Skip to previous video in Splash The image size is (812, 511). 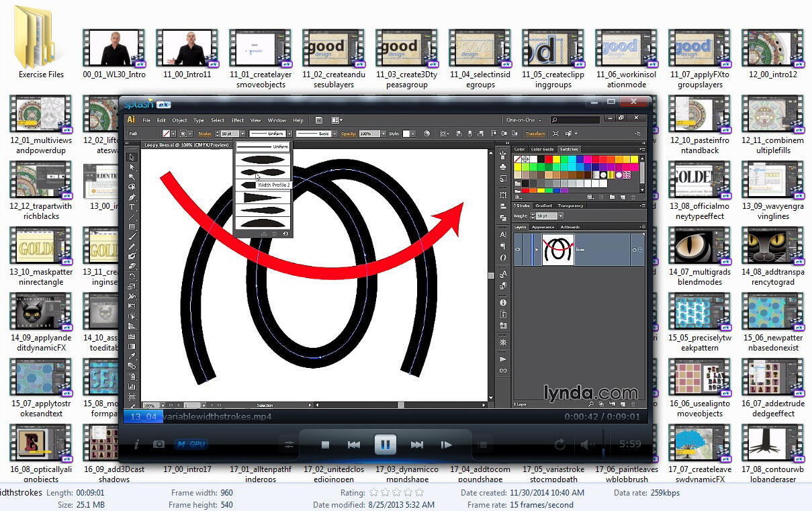(354, 445)
